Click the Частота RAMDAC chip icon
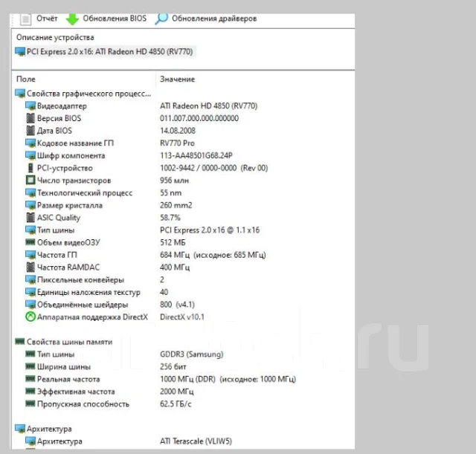 tap(30, 267)
